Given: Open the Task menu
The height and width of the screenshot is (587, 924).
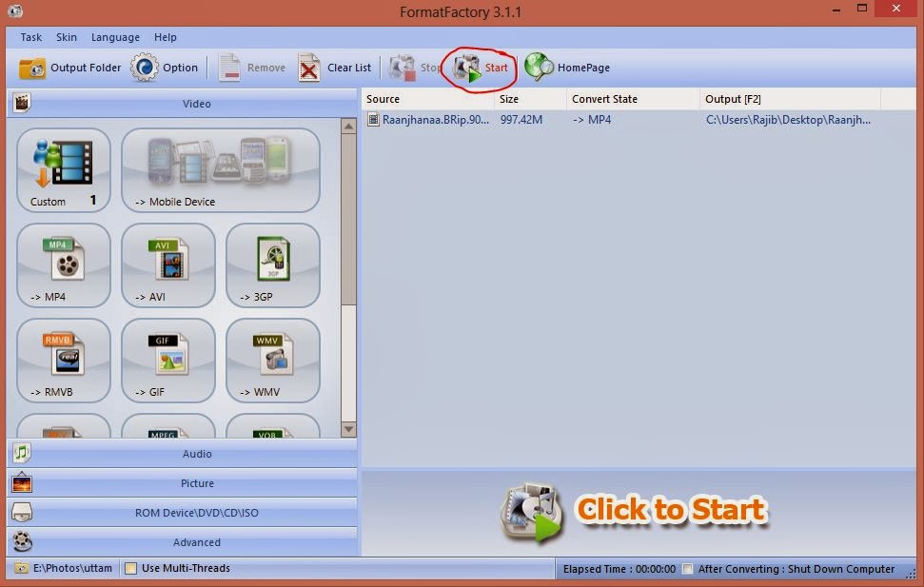Looking at the screenshot, I should (x=31, y=37).
